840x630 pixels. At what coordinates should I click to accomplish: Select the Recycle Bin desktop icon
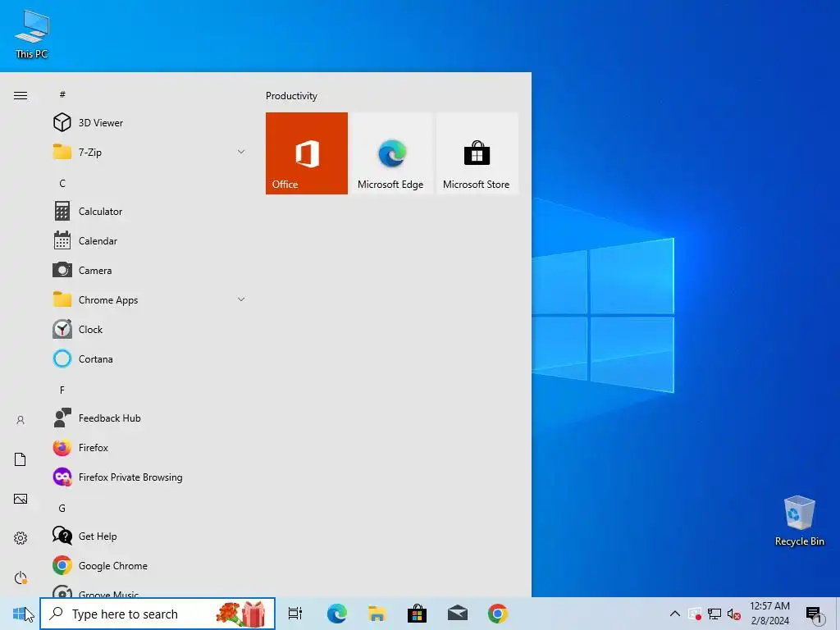coord(799,521)
